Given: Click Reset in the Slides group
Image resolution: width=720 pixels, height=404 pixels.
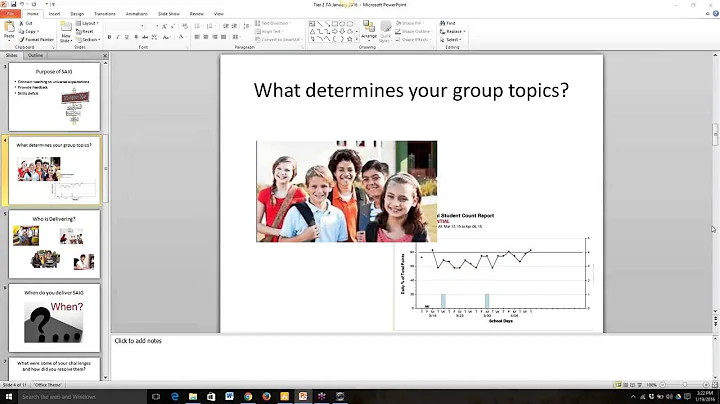Looking at the screenshot, I should (x=85, y=31).
